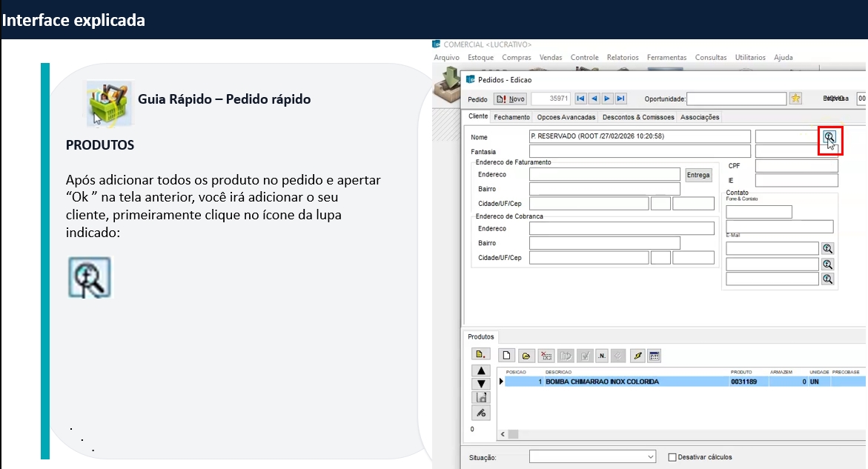Click the new blank product icon
Viewport: 868px width, 469px height.
point(507,356)
